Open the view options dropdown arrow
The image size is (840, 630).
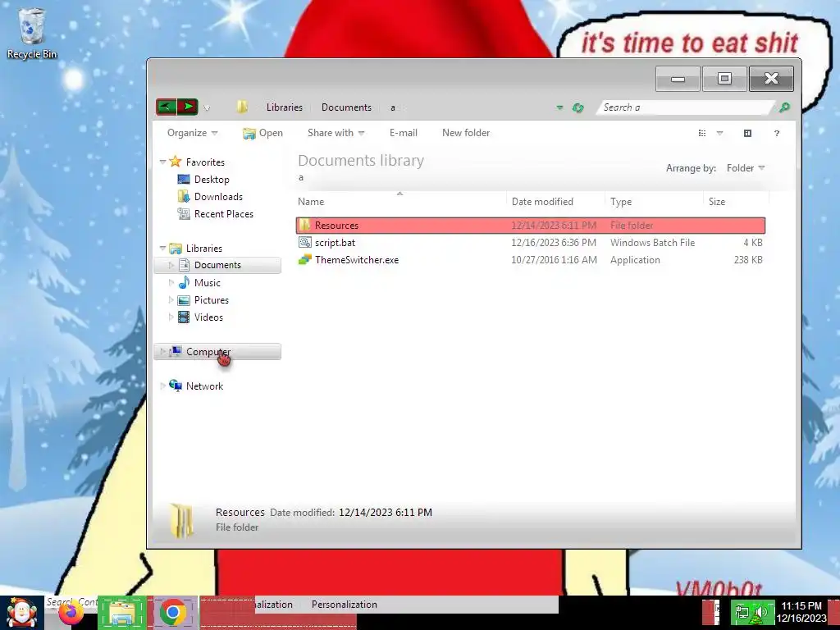pos(719,134)
